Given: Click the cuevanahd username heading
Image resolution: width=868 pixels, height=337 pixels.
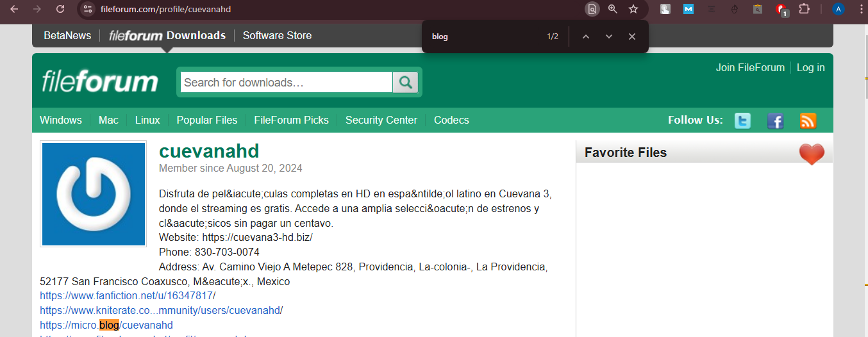Looking at the screenshot, I should pos(209,151).
